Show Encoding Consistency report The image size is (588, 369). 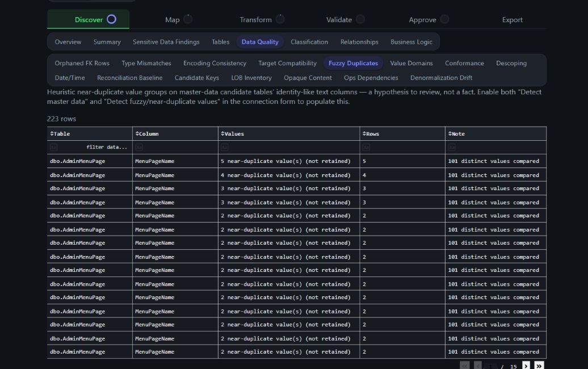click(x=215, y=63)
